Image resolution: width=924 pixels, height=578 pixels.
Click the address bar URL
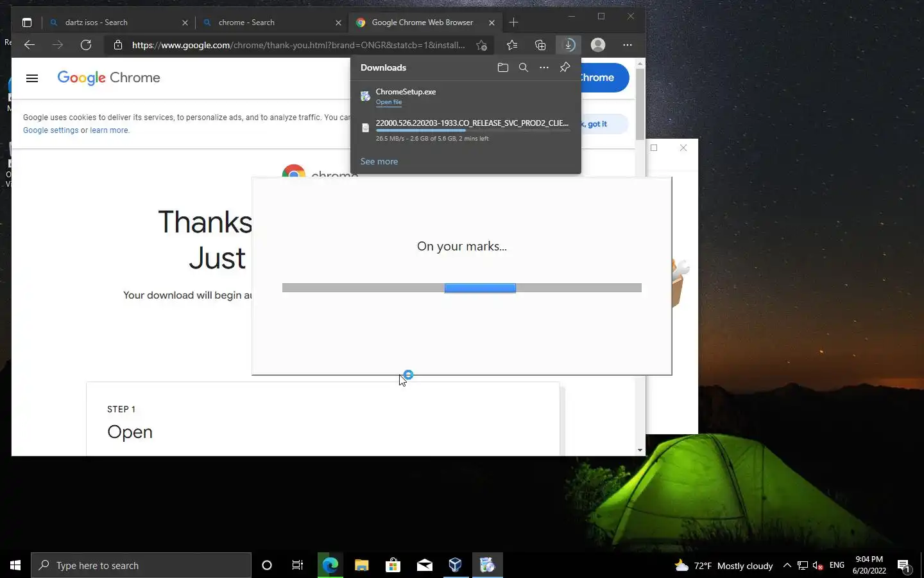coord(298,45)
